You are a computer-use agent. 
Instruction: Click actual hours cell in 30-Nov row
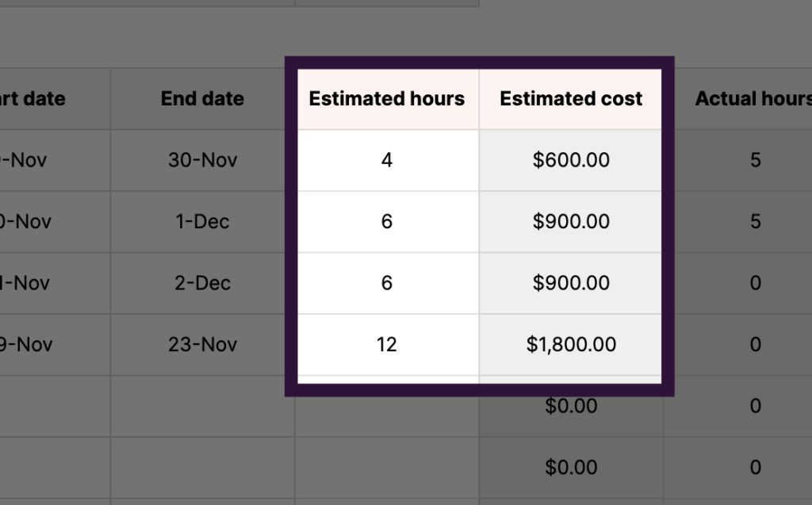click(755, 160)
